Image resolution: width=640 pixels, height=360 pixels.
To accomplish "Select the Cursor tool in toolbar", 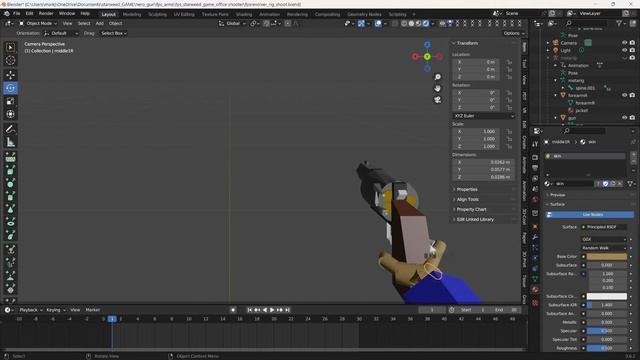I will click(x=11, y=60).
